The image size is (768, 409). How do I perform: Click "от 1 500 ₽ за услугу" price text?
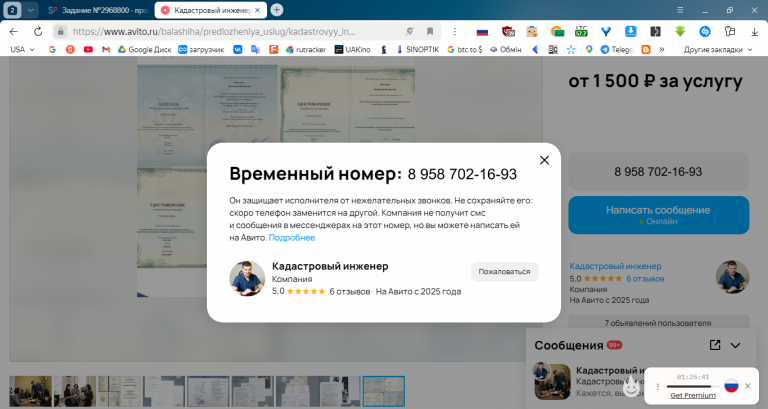tap(655, 81)
